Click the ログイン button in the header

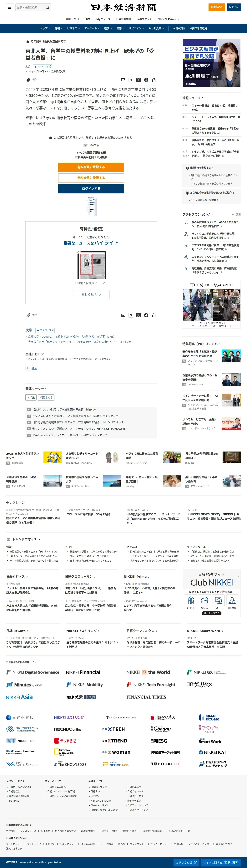point(234,7)
